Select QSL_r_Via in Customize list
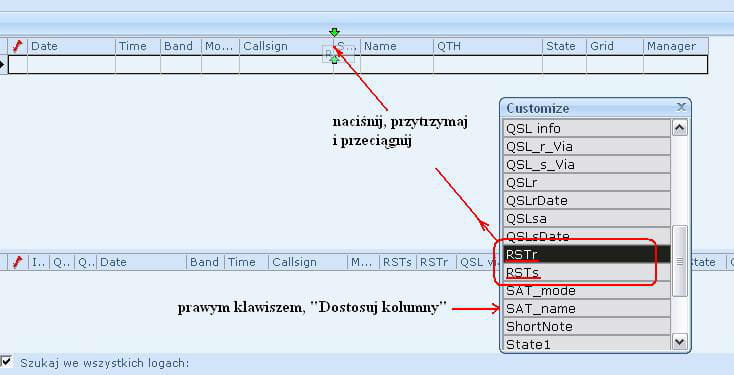The height and width of the screenshot is (375, 734). (587, 147)
